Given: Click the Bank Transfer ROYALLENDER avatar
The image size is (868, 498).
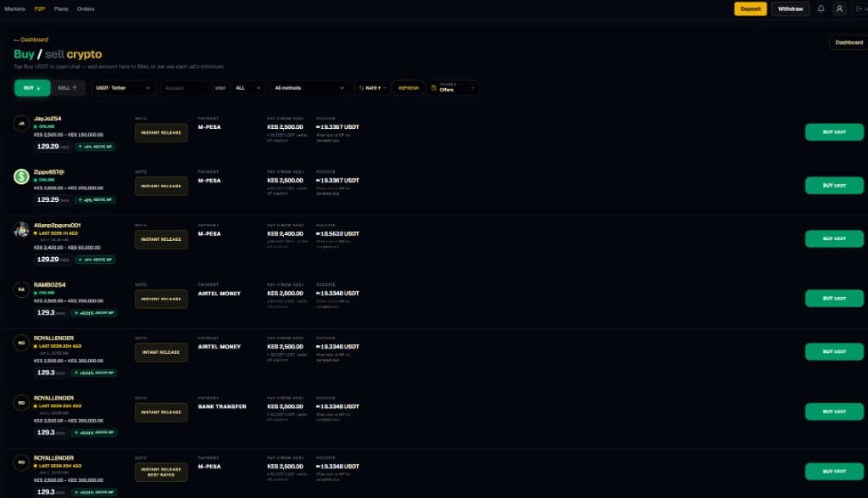Looking at the screenshot, I should (21, 402).
